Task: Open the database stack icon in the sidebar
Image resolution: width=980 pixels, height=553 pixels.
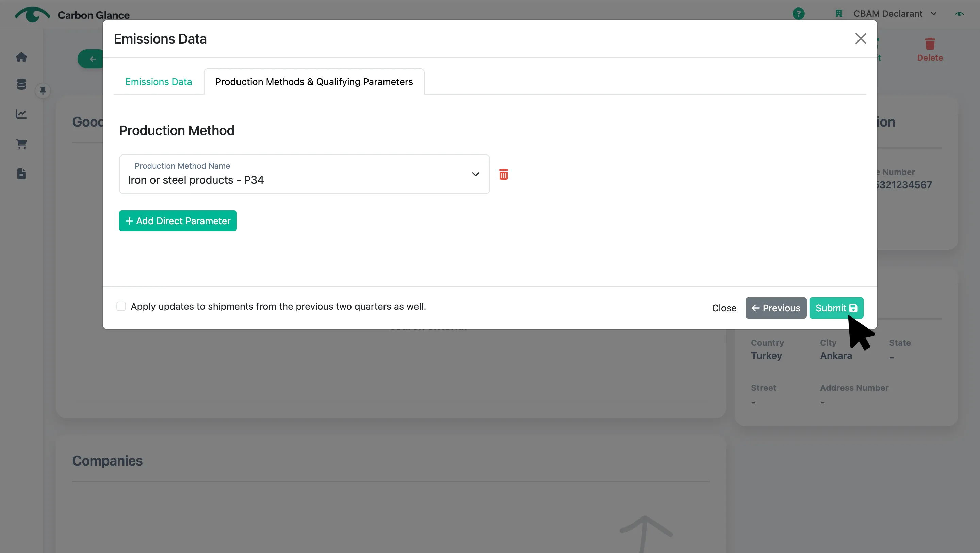Action: click(x=21, y=84)
